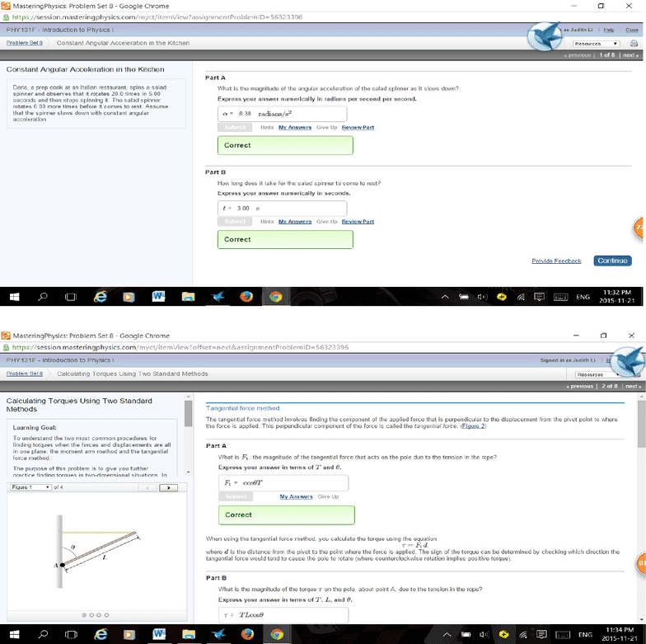Open blue bird app on 11:32 PM taskbar
This screenshot has width=646, height=644.
[218, 297]
